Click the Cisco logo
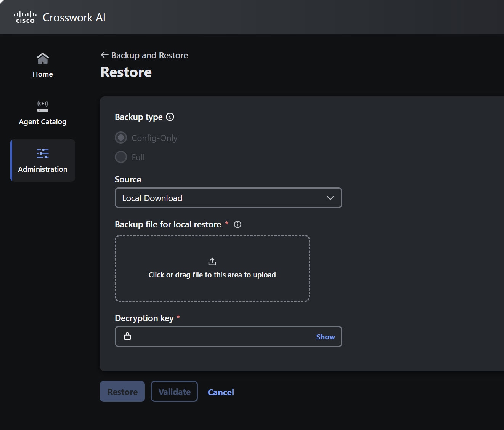The height and width of the screenshot is (430, 504). click(25, 17)
